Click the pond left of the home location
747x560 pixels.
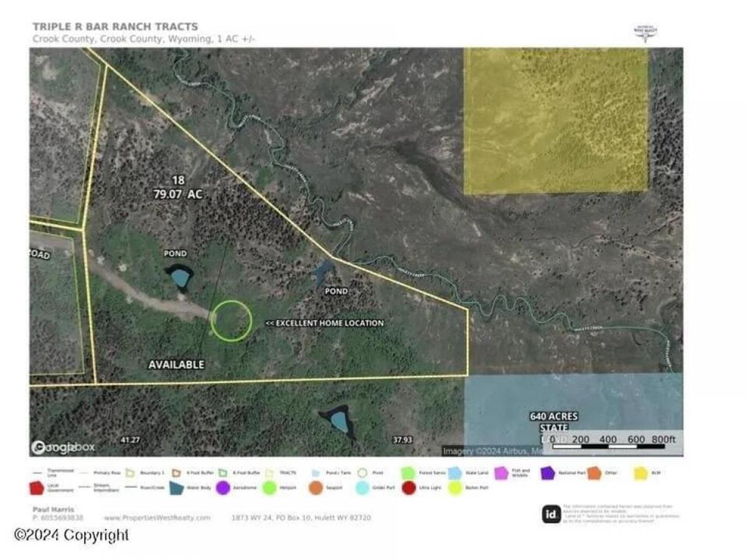click(179, 277)
